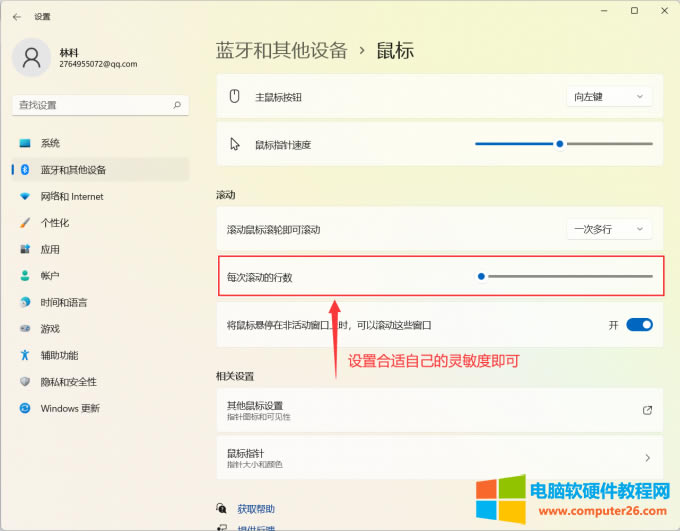The width and height of the screenshot is (680, 531).
Task: Open Windows 更新 settings
Action: [70, 408]
